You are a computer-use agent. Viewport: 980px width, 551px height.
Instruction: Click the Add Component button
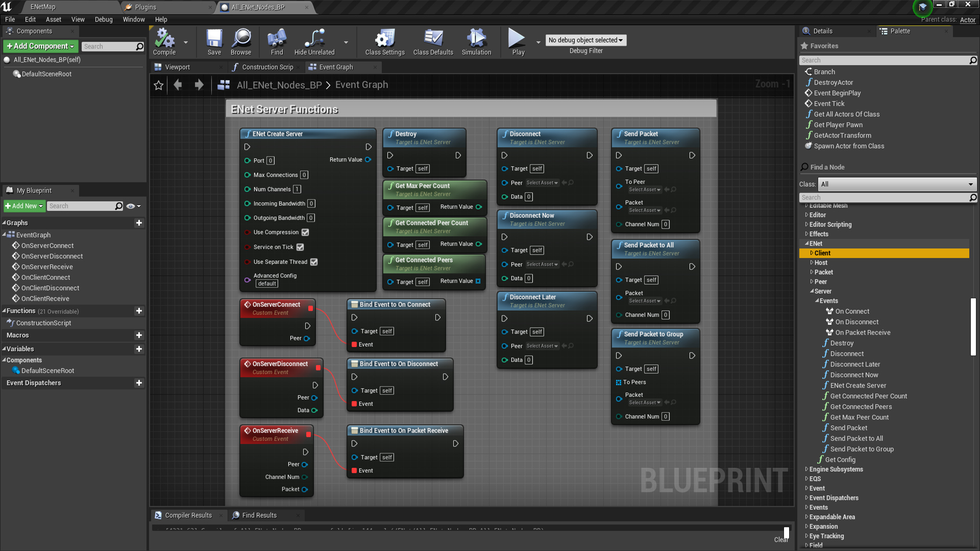(x=40, y=46)
